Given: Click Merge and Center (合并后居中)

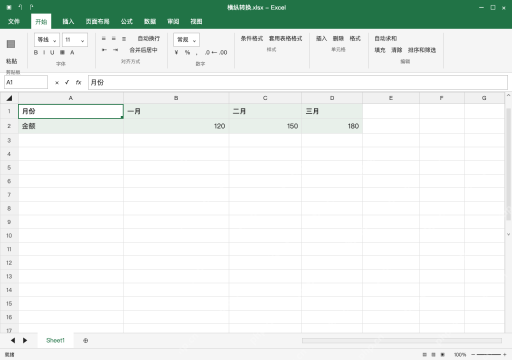Looking at the screenshot, I should pos(143,50).
